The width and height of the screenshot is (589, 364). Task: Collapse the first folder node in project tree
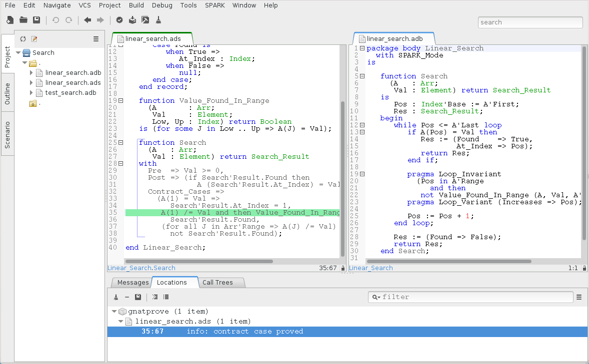[25, 63]
